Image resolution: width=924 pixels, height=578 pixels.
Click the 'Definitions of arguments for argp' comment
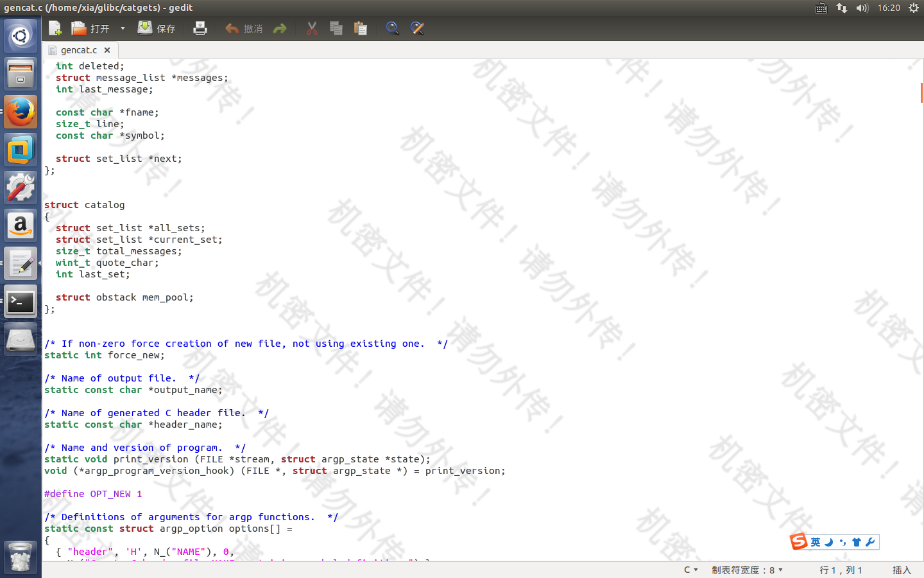pos(191,517)
